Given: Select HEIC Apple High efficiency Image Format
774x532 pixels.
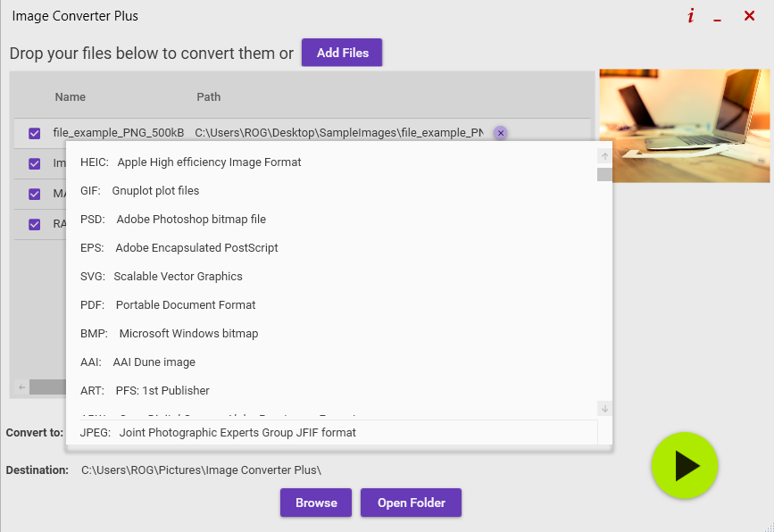Looking at the screenshot, I should (331, 162).
